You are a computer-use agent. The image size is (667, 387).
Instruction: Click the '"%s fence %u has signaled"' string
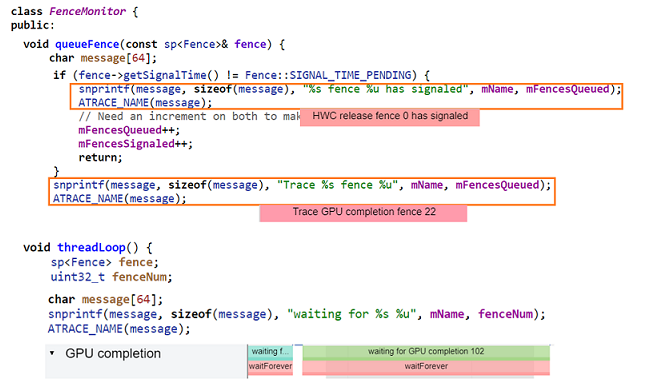[385, 89]
